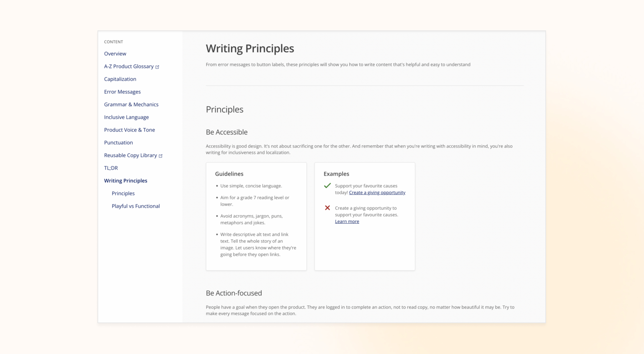Open Product Voice & Tone page
The height and width of the screenshot is (354, 644).
click(x=129, y=130)
